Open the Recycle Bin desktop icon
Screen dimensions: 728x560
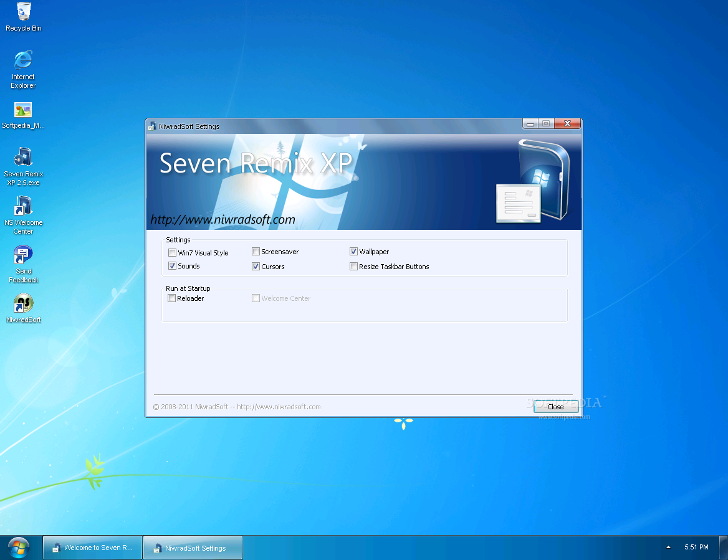(23, 16)
